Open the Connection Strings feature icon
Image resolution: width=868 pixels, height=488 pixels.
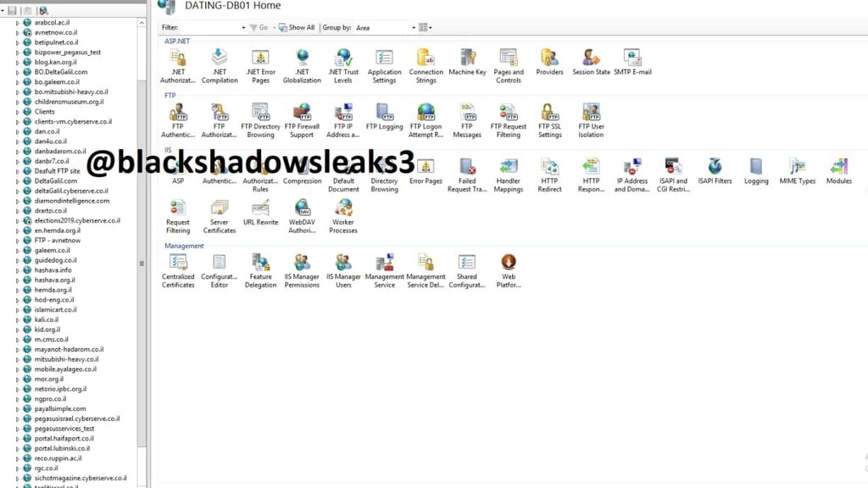click(426, 58)
